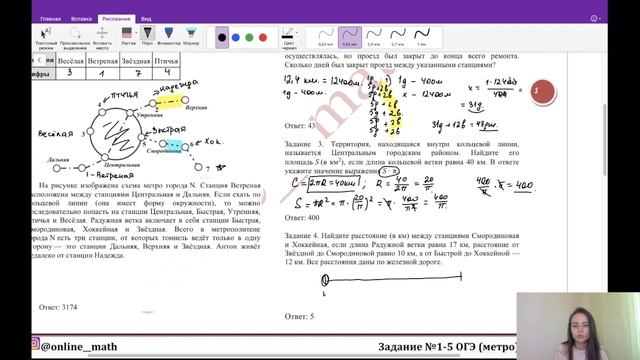Click the Задание 4 heading text
Screen dimensions: 640x360
[x=301, y=236]
